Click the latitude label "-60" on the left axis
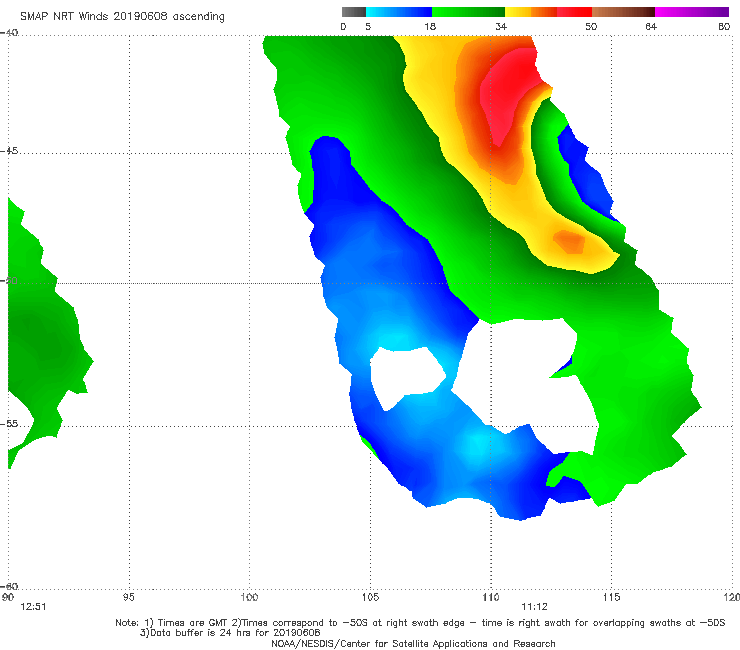 tap(9, 586)
